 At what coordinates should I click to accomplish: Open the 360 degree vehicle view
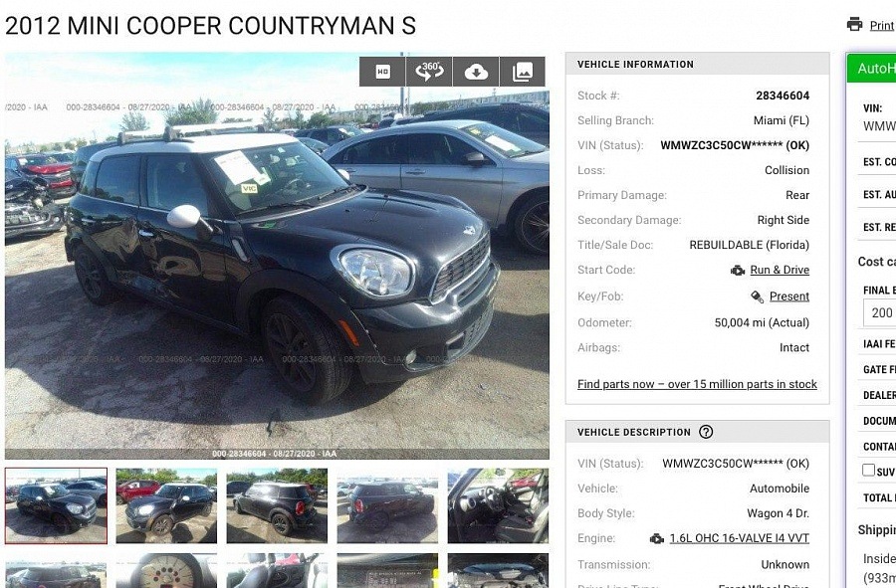coord(429,72)
